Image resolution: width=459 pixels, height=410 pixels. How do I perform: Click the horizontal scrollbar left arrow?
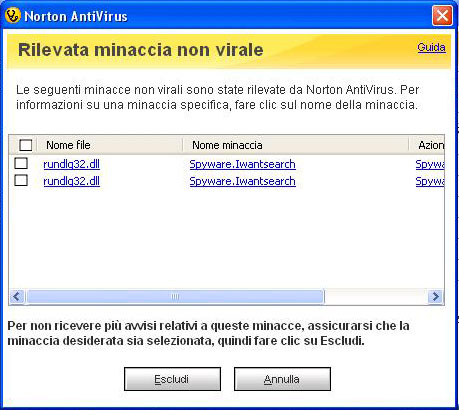[17, 296]
